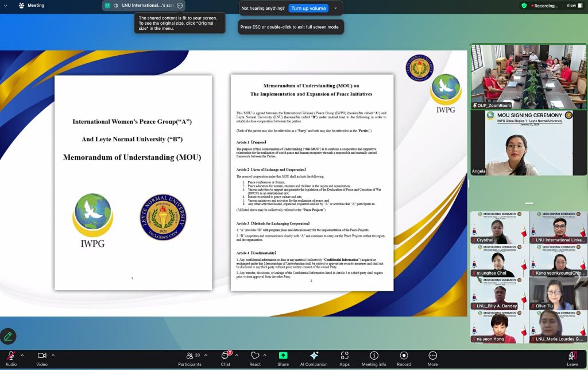588x370 pixels.
Task: Expand the video options chevron
Action: coord(53,355)
